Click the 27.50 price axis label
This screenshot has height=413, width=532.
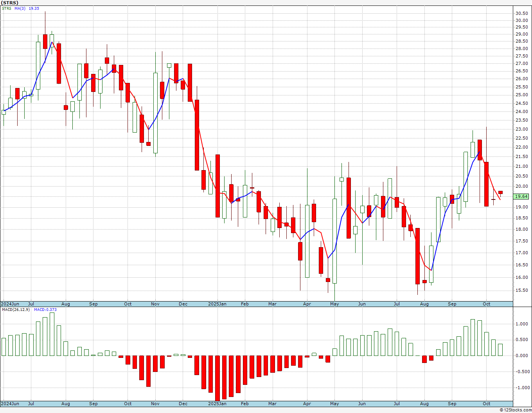(521, 56)
